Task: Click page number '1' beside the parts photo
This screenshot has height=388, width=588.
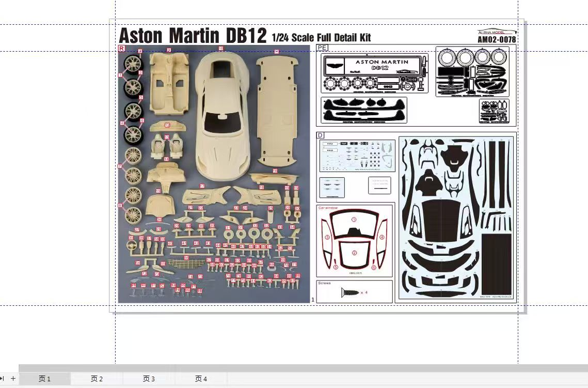Action: point(313,300)
